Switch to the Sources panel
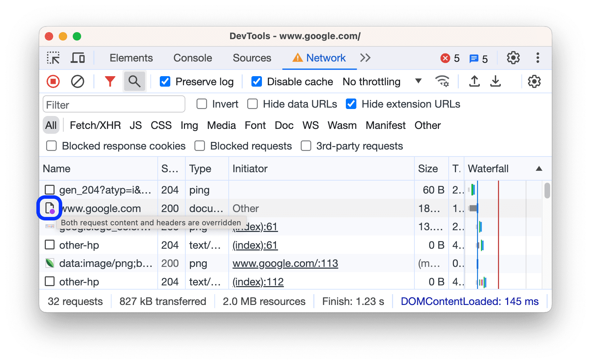The height and width of the screenshot is (364, 591). [251, 58]
